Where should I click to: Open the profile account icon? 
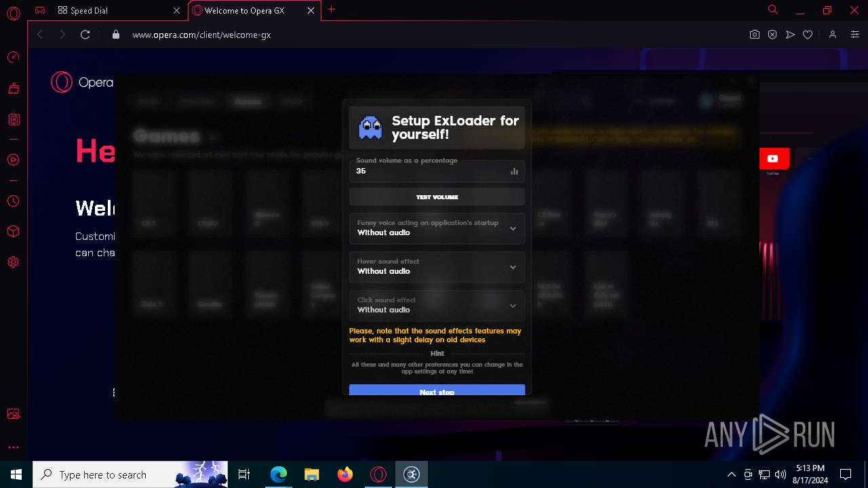point(833,35)
